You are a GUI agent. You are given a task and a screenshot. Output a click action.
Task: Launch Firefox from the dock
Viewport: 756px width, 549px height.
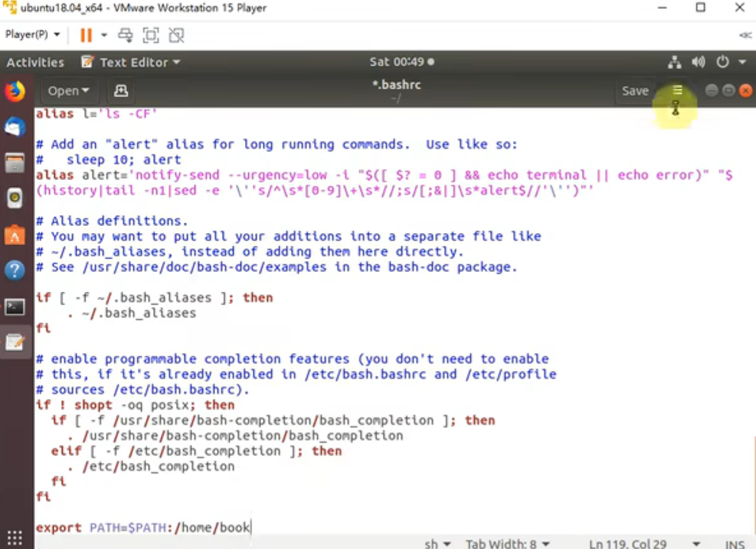15,92
